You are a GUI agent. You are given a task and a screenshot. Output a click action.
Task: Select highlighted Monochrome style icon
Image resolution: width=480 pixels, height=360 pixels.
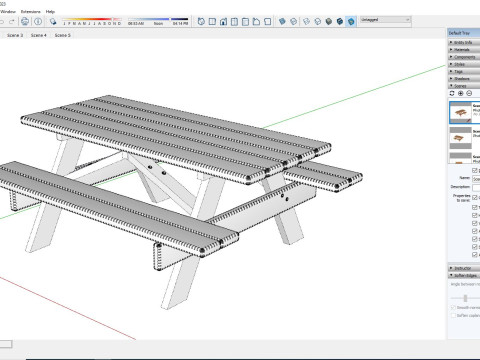(x=351, y=22)
